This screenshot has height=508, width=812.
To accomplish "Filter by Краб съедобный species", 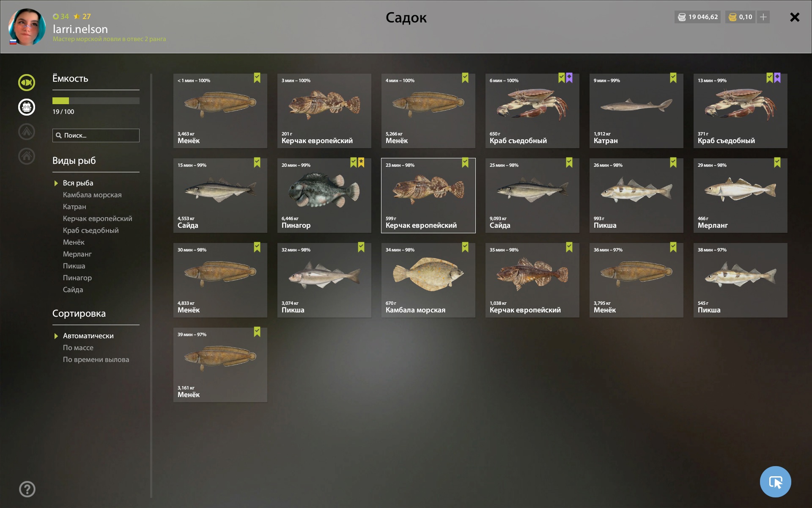I will pyautogui.click(x=91, y=230).
